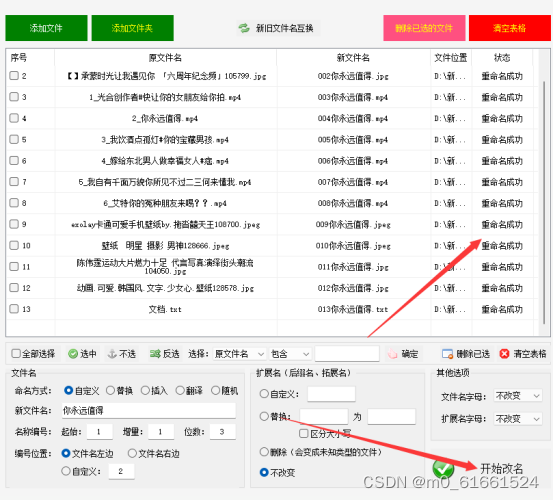Click original filename 2_你永远值得.mp4 cell
The height and width of the screenshot is (500, 554).
(x=165, y=118)
